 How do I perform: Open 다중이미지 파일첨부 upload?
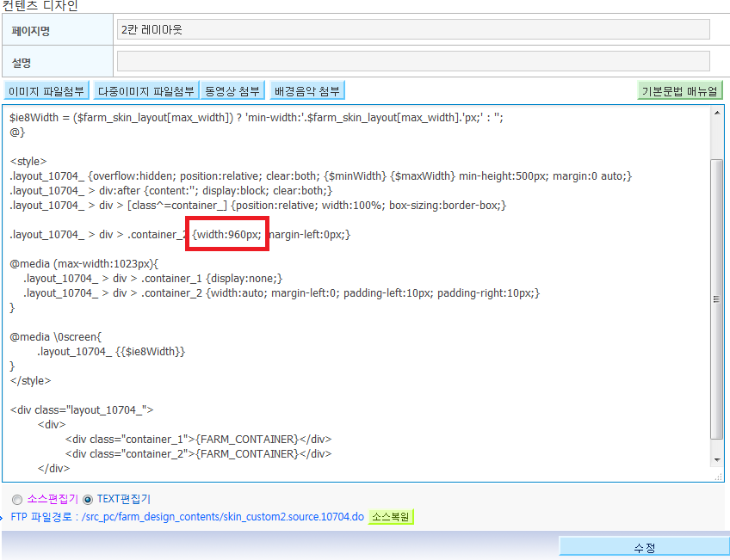click(146, 90)
